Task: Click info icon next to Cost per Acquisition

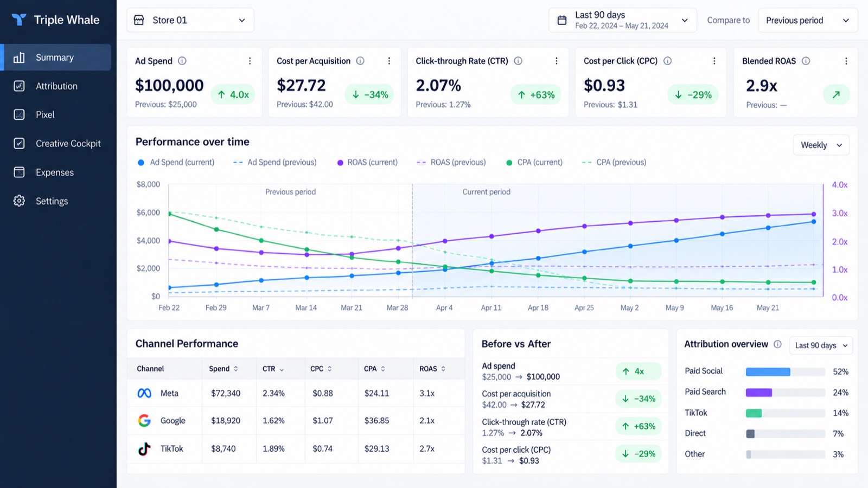Action: 360,61
